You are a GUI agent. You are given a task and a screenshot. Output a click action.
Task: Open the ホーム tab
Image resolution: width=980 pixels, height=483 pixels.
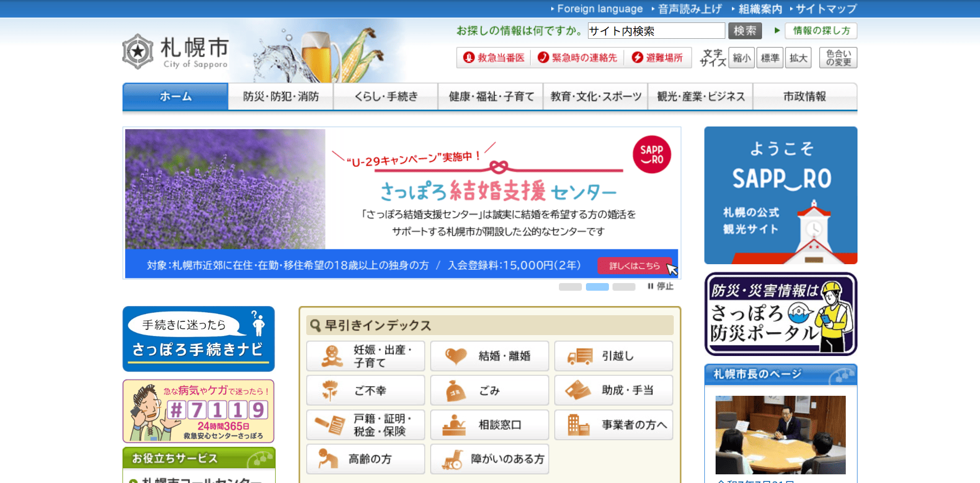point(175,96)
